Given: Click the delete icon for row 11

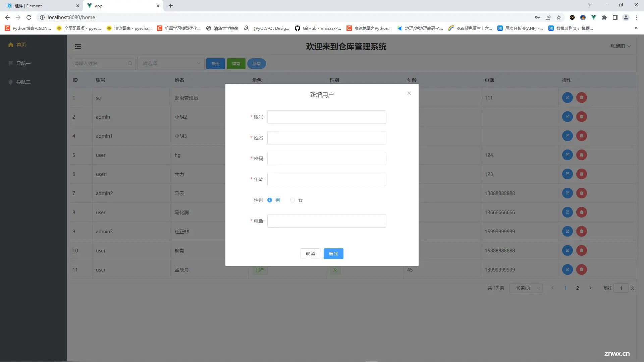Looking at the screenshot, I should tap(581, 269).
